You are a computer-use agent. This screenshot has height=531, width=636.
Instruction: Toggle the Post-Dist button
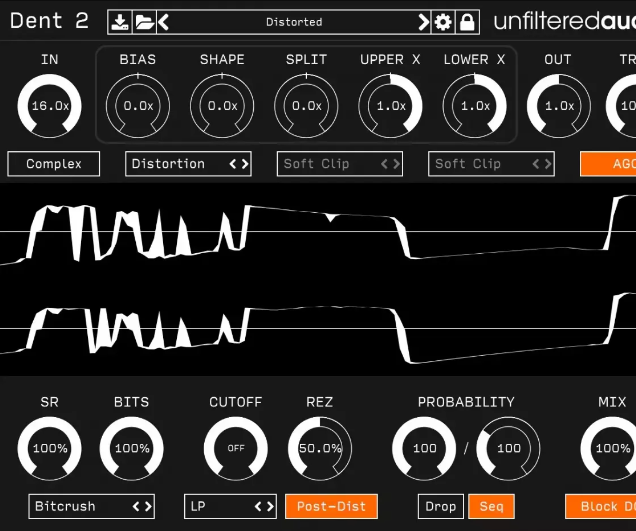pos(331,506)
